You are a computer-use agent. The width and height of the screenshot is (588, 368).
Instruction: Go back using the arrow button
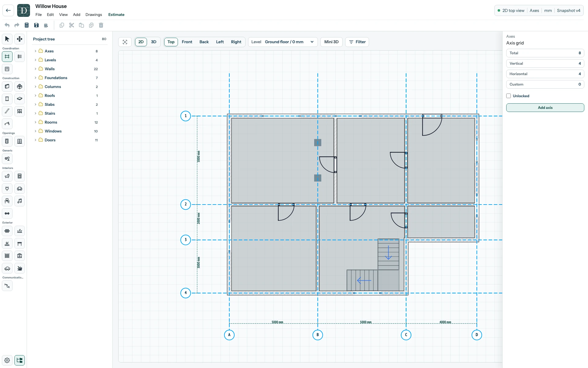point(8,10)
